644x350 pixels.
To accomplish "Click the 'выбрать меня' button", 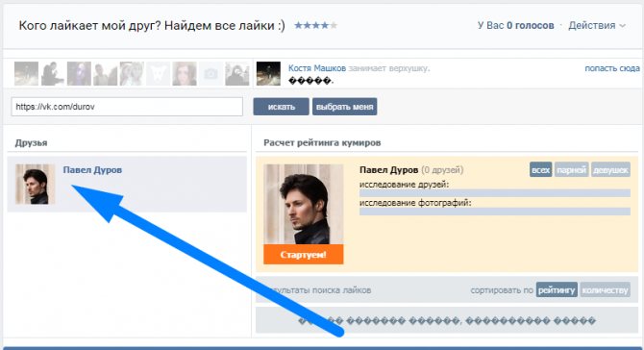I will (345, 107).
